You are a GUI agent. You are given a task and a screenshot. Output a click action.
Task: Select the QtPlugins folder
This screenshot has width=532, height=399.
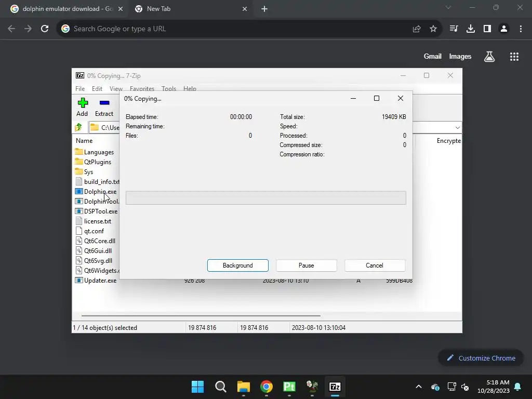(x=94, y=162)
